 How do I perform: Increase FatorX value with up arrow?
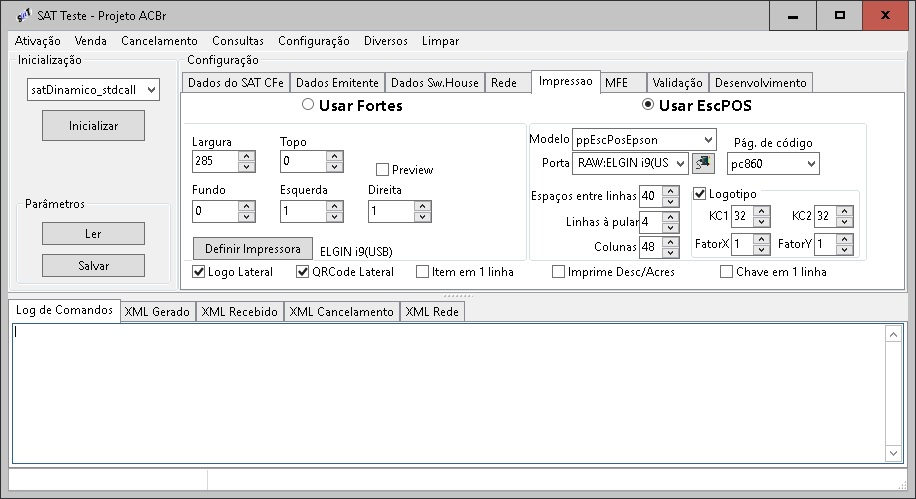coord(761,238)
